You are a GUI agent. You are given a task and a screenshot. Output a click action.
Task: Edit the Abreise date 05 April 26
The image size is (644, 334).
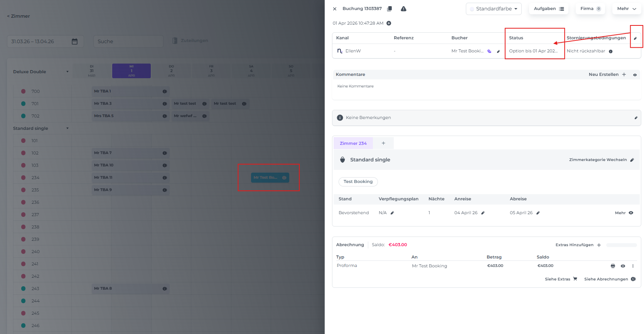click(x=538, y=213)
